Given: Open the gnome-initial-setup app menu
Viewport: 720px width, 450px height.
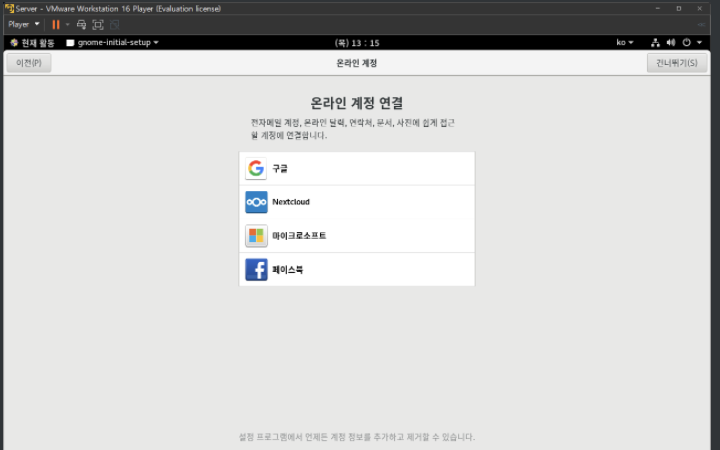Looking at the screenshot, I should [112, 43].
